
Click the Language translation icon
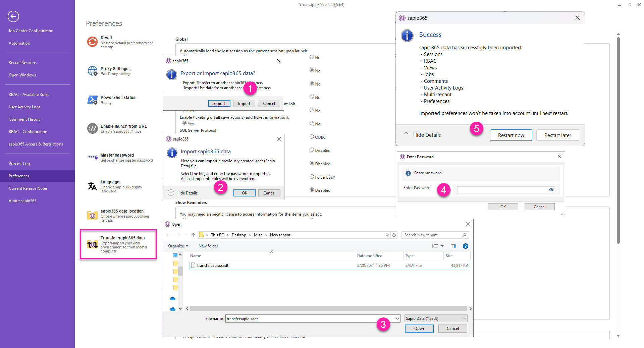tap(92, 186)
